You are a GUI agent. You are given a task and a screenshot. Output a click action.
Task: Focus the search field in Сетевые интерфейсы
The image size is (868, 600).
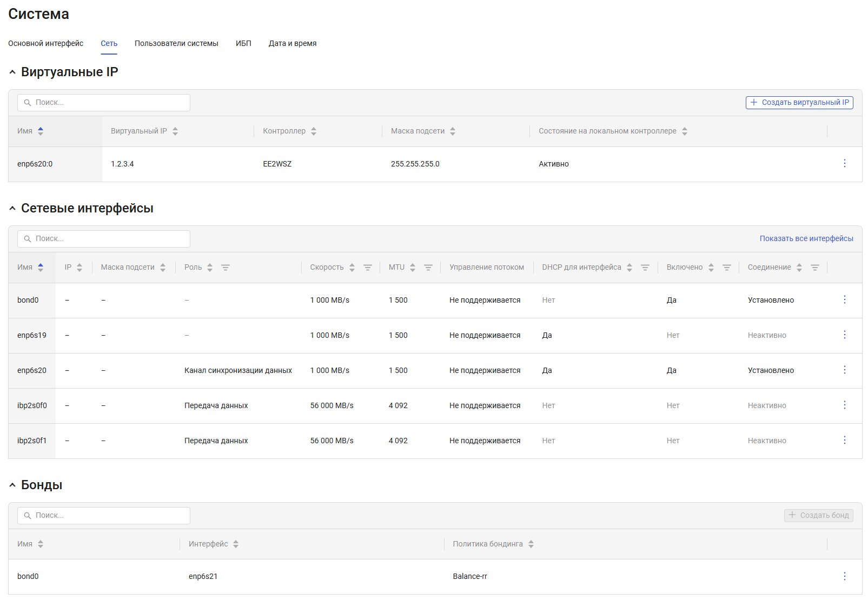pos(104,239)
